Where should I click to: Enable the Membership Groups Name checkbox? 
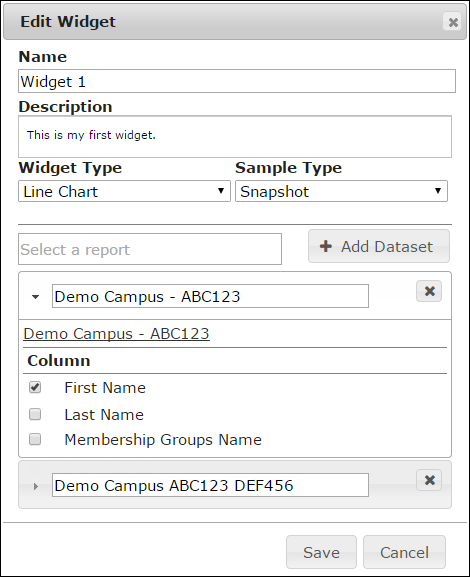click(x=35, y=439)
